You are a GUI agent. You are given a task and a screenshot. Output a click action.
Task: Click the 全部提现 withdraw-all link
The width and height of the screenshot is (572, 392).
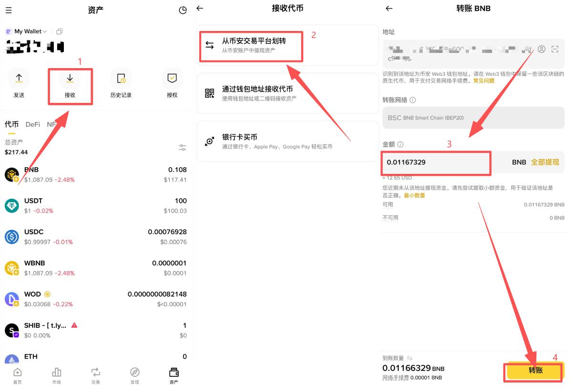click(x=545, y=162)
